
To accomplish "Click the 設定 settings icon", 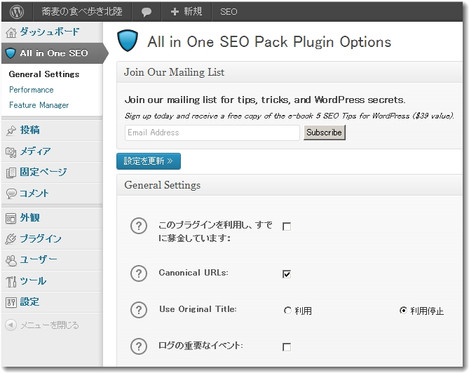I will pyautogui.click(x=11, y=302).
